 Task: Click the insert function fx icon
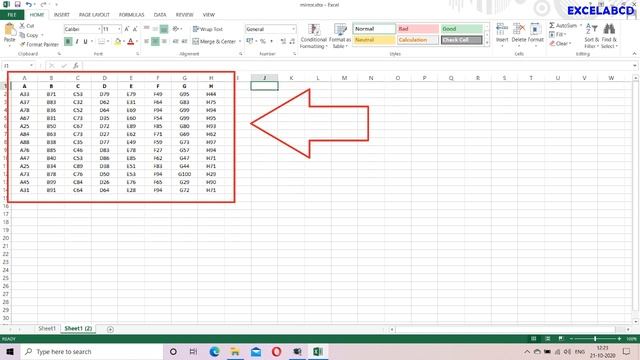point(76,66)
